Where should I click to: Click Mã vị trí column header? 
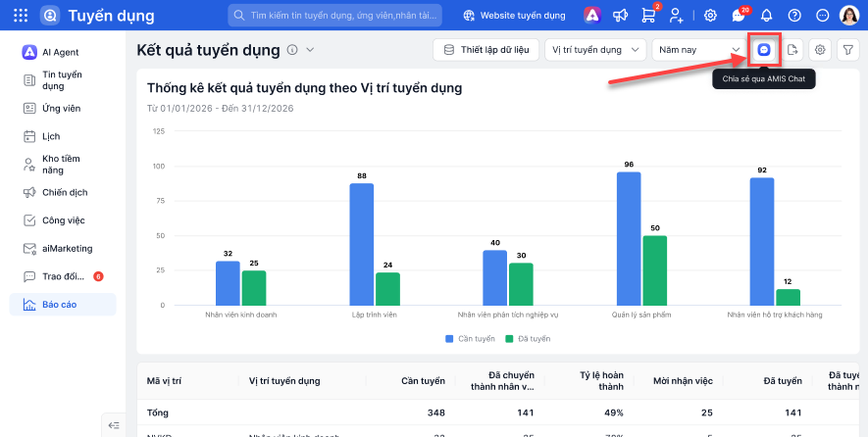(x=164, y=381)
